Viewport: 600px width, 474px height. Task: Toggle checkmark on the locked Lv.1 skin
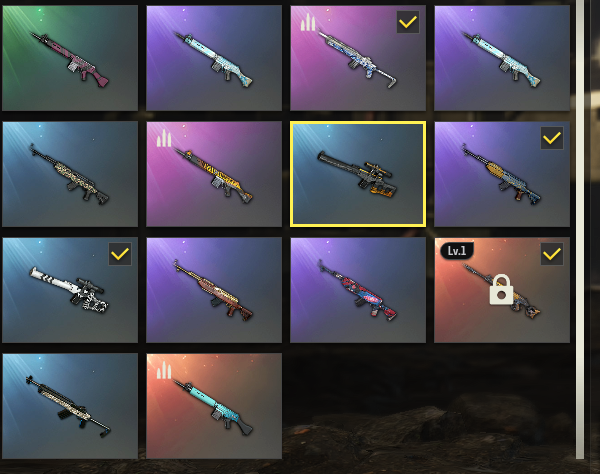click(x=552, y=254)
